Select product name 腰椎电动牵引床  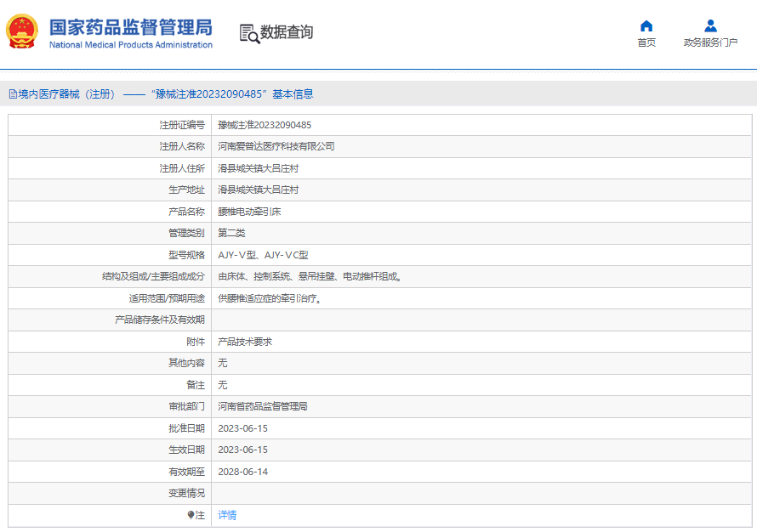(x=249, y=212)
